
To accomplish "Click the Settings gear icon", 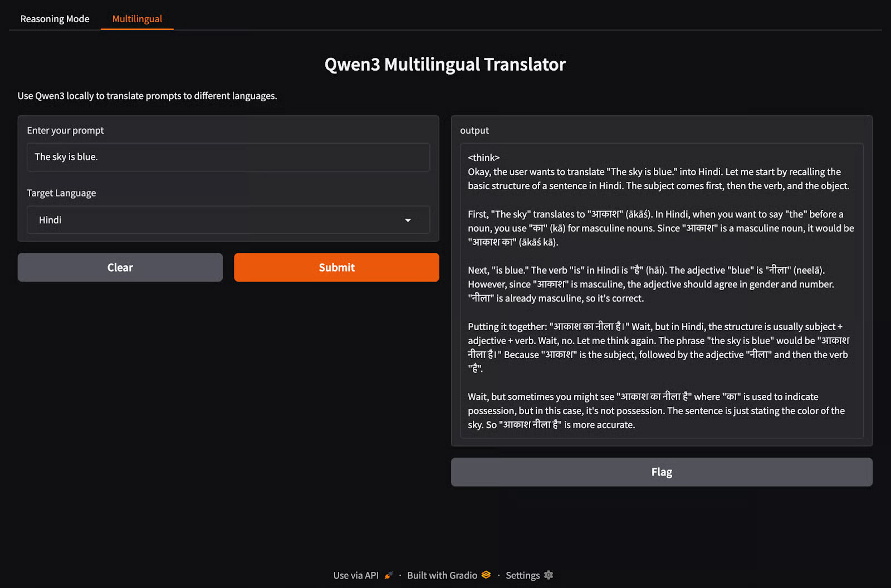I will point(549,575).
